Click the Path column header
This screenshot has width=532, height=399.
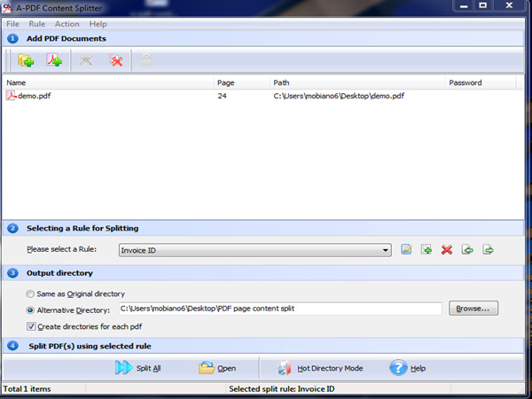click(357, 82)
